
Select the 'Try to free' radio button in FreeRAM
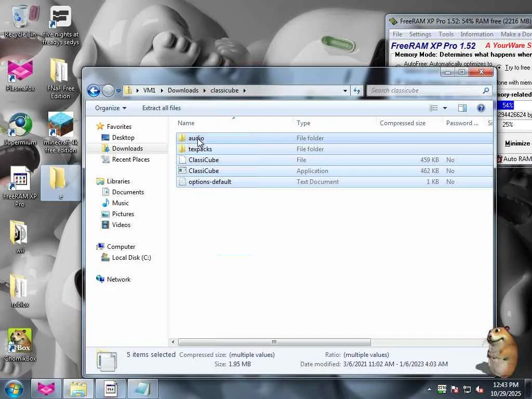[499, 68]
